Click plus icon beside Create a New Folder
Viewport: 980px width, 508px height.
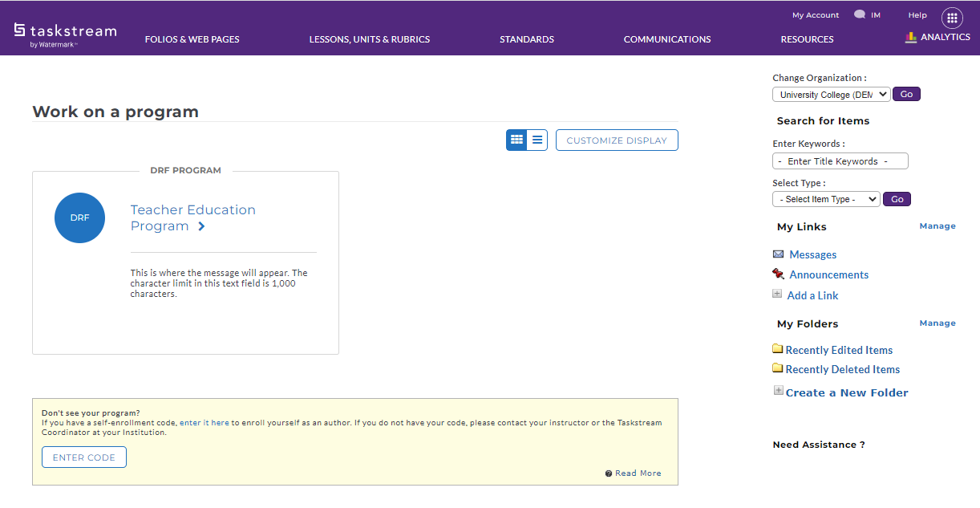pyautogui.click(x=778, y=390)
